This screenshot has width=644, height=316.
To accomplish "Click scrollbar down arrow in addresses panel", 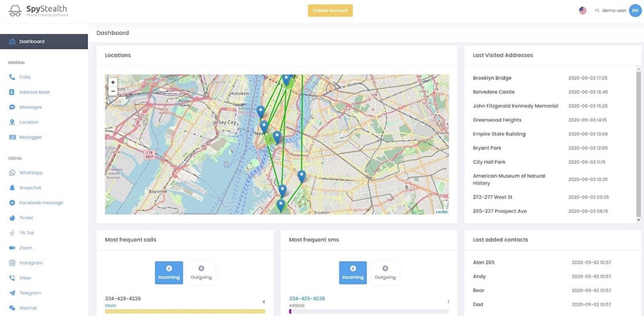I will click(638, 220).
